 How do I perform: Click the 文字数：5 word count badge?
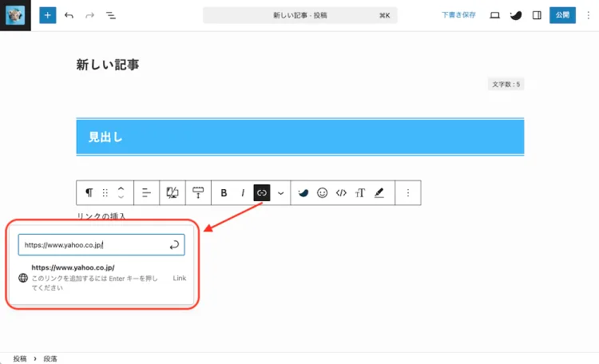point(506,85)
